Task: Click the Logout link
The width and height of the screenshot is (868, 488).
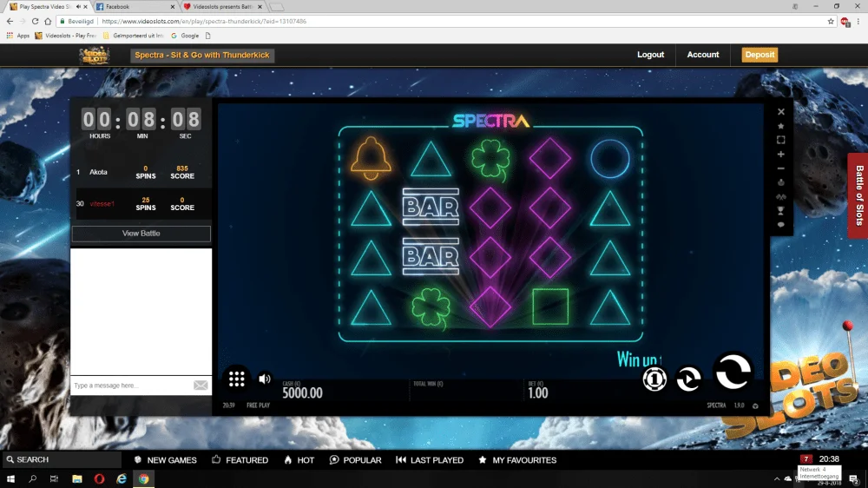Action: pyautogui.click(x=650, y=55)
